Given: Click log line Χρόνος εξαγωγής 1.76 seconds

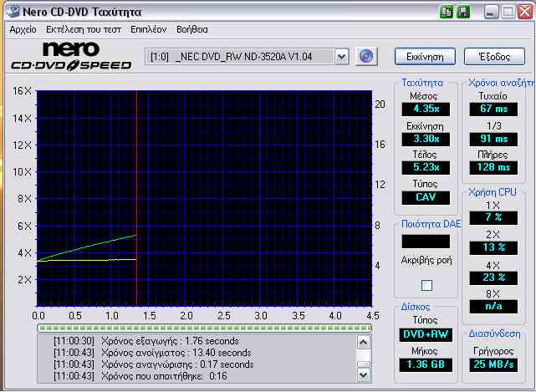Looking at the screenshot, I should pyautogui.click(x=146, y=341).
